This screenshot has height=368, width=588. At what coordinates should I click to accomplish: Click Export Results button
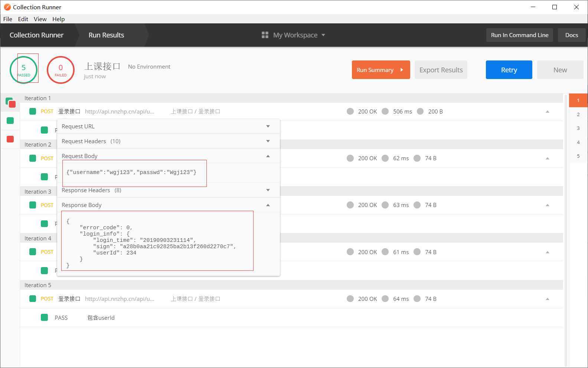(x=441, y=70)
